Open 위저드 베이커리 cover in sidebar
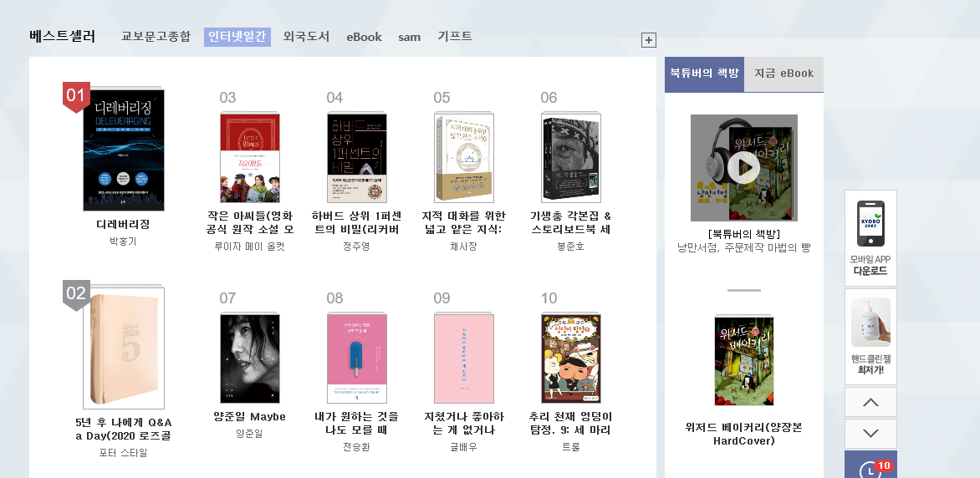 (743, 360)
